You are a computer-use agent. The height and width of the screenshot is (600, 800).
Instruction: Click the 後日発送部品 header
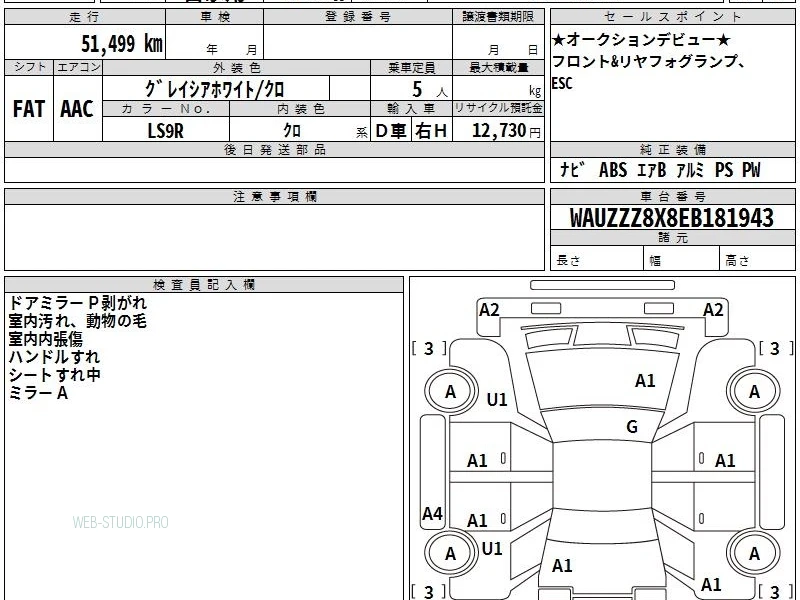274,150
